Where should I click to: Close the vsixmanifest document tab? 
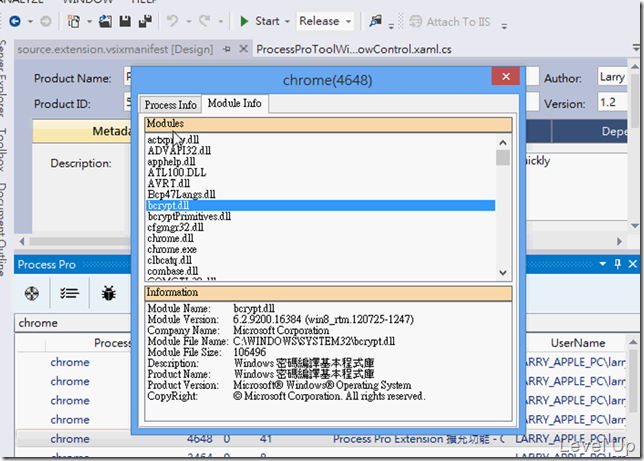[244, 49]
